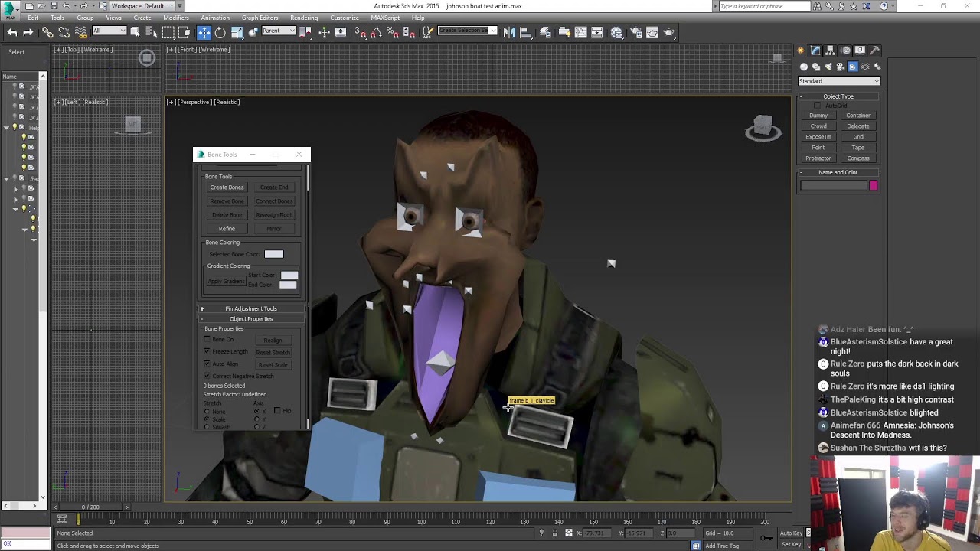Screen dimensions: 980x551
Task: Uncheck the Freeze Length checkbox
Action: [207, 352]
